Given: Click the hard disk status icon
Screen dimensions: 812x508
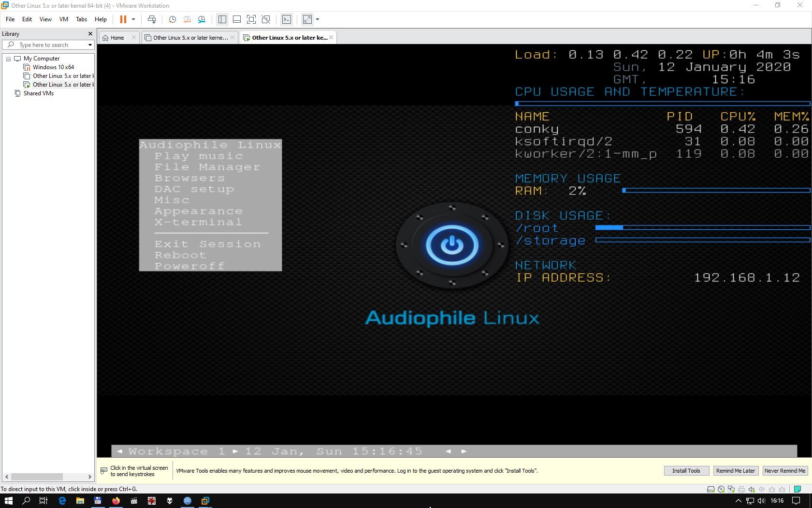Looking at the screenshot, I should (710, 489).
